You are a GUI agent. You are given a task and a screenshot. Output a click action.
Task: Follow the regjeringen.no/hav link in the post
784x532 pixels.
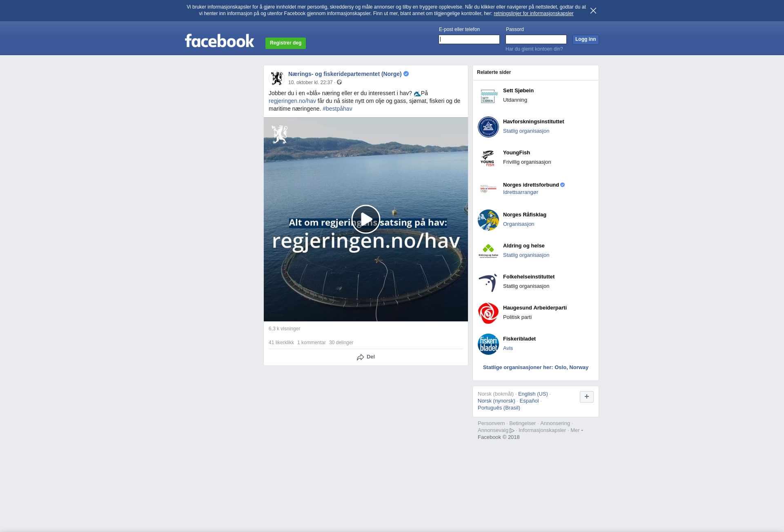pyautogui.click(x=292, y=101)
